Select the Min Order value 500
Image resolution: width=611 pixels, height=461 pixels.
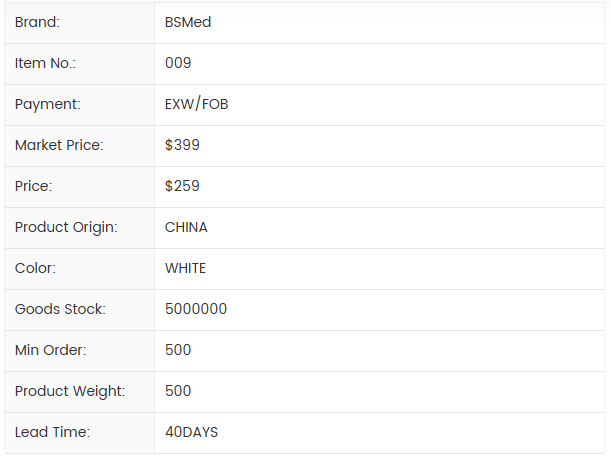[x=178, y=350]
